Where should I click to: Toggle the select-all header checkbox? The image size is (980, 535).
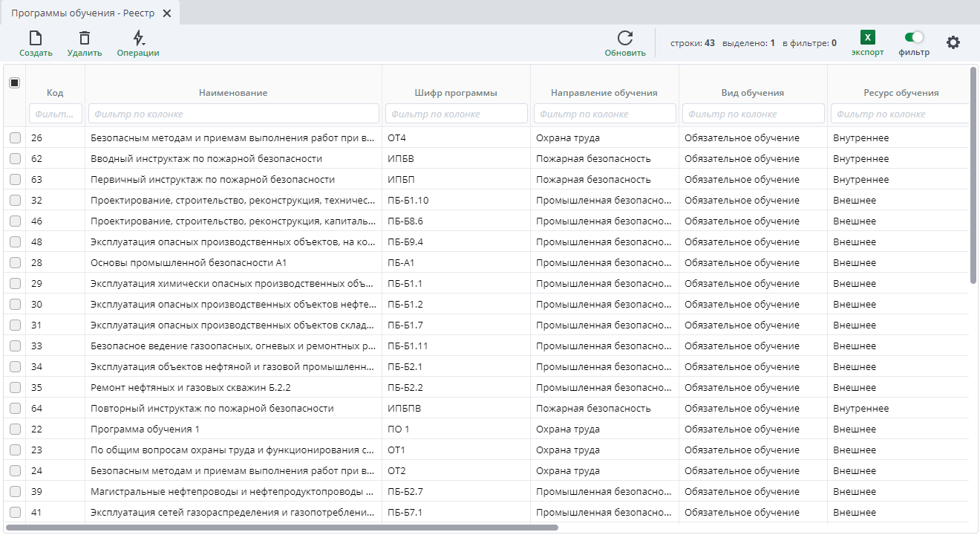15,83
